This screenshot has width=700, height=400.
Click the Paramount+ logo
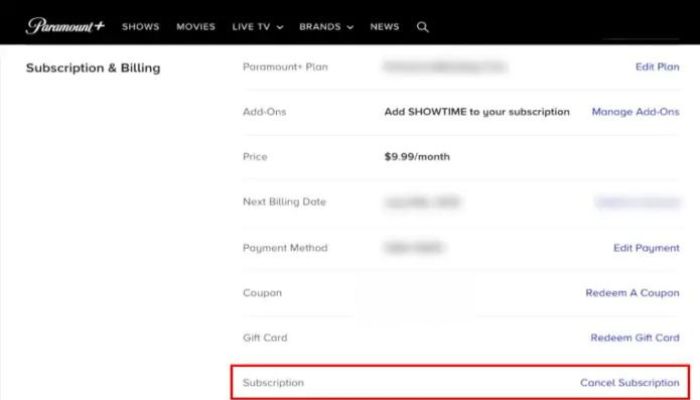65,26
